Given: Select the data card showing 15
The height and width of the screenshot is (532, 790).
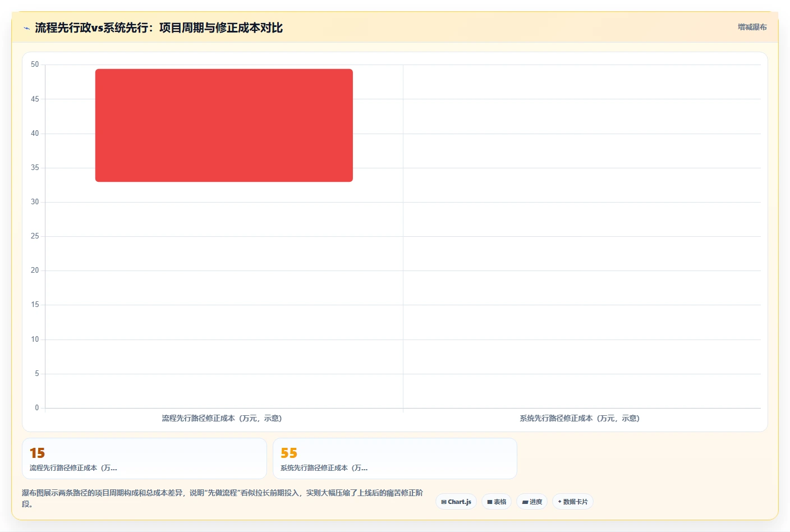Looking at the screenshot, I should 144,458.
